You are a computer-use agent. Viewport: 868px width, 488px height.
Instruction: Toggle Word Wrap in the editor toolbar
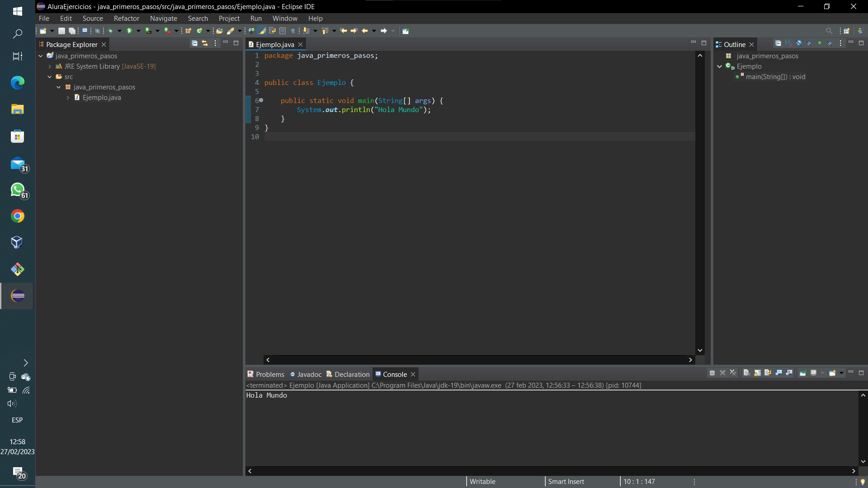[272, 31]
